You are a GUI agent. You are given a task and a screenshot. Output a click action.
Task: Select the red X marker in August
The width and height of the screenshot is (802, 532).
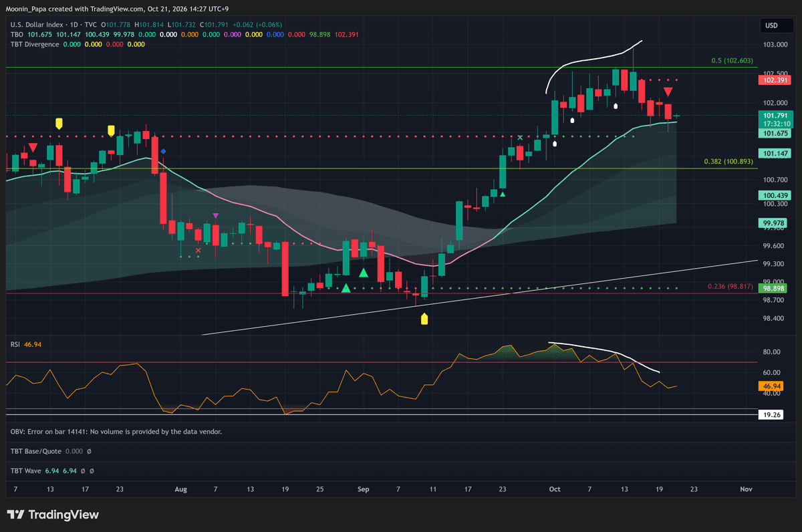pyautogui.click(x=197, y=249)
